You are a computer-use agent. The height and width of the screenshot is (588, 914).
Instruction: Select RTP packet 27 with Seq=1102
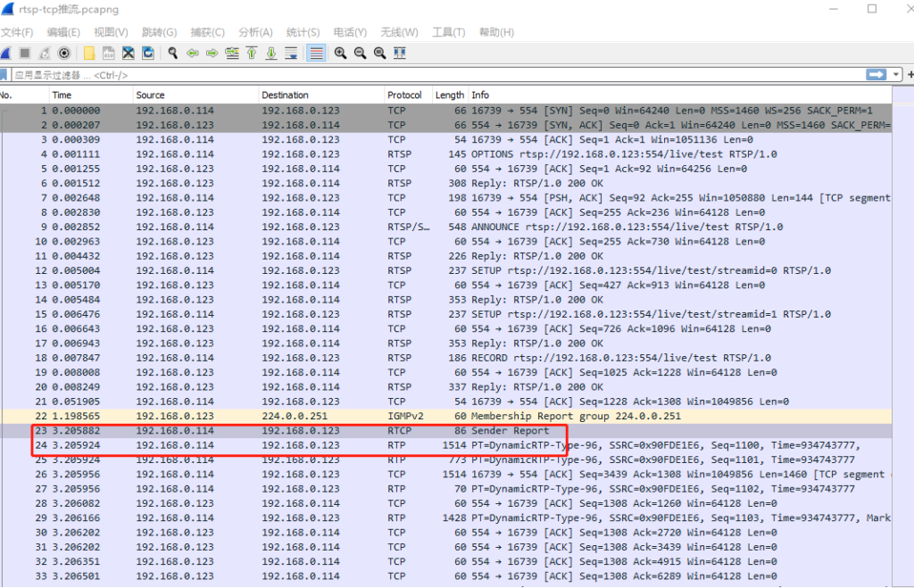pos(446,489)
